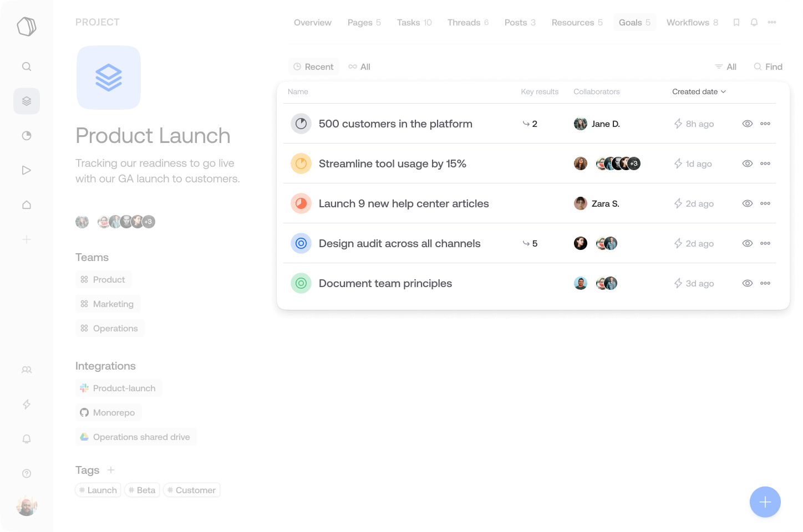Open the Monorepo GitHub integration
Viewport: 803px width, 532px height.
pos(109,412)
